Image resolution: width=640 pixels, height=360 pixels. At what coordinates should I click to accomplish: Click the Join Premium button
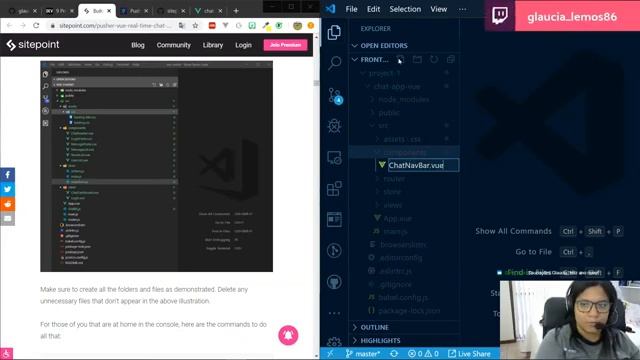pos(285,45)
